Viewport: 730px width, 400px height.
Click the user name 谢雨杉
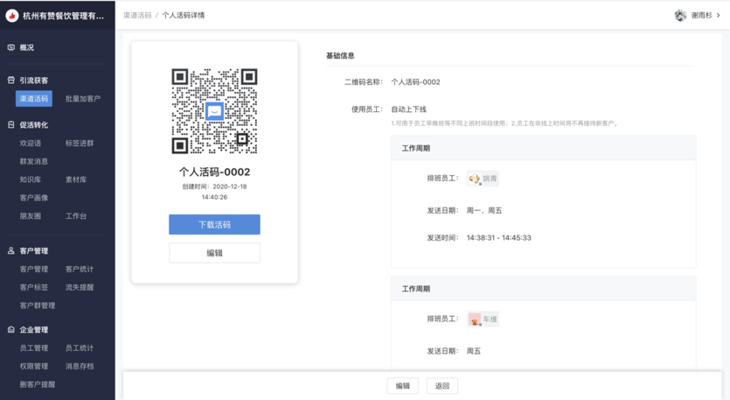click(701, 15)
